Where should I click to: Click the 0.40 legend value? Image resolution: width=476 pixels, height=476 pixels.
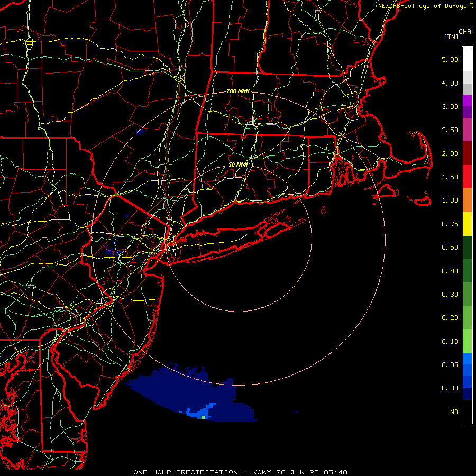tap(450, 271)
